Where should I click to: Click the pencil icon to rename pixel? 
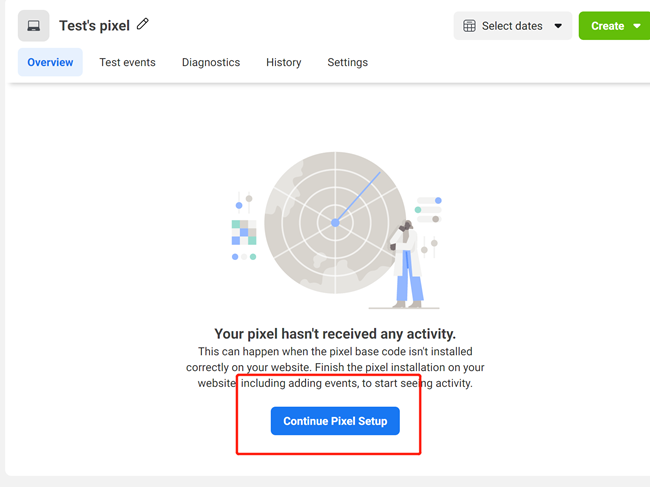coord(143,24)
